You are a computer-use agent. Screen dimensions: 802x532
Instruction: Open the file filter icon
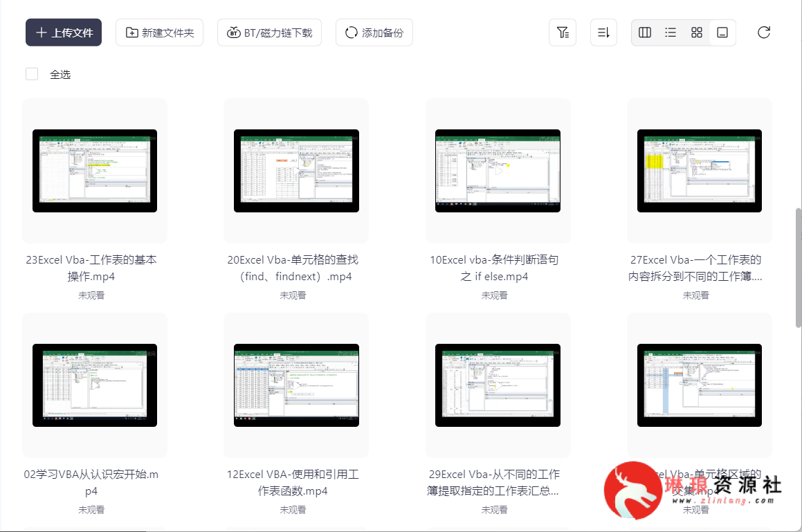pyautogui.click(x=563, y=33)
